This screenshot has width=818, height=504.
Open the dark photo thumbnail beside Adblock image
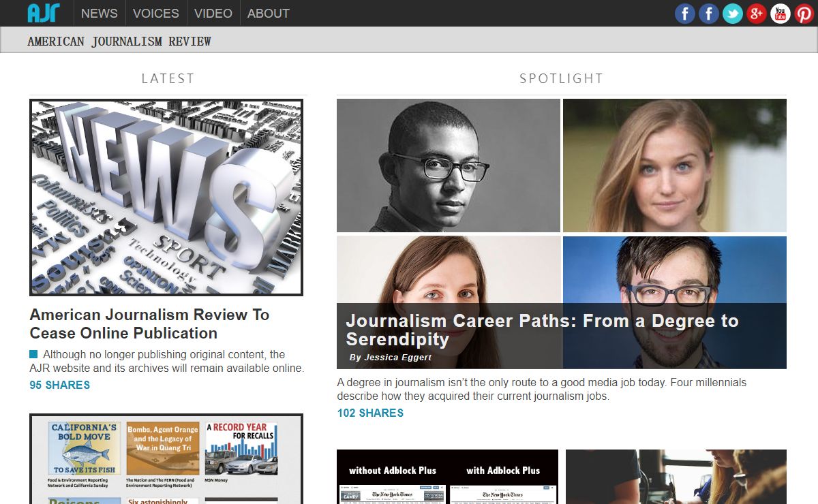click(x=676, y=477)
